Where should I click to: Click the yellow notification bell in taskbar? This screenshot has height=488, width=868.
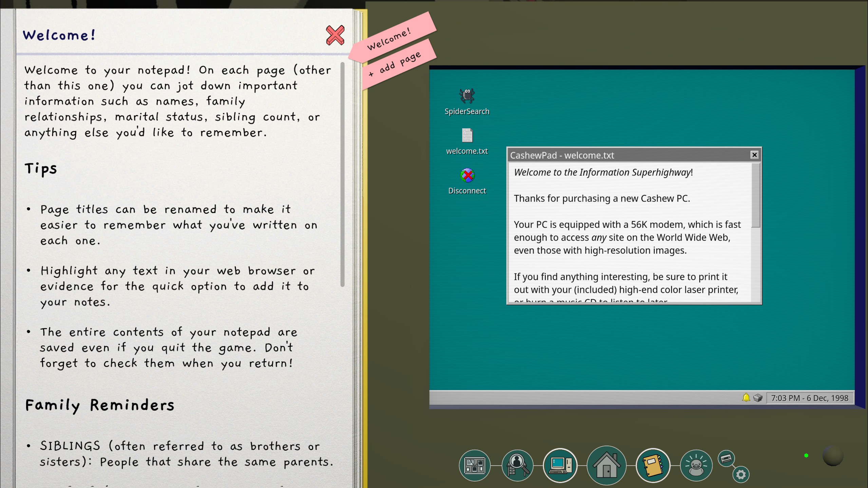[x=746, y=397]
